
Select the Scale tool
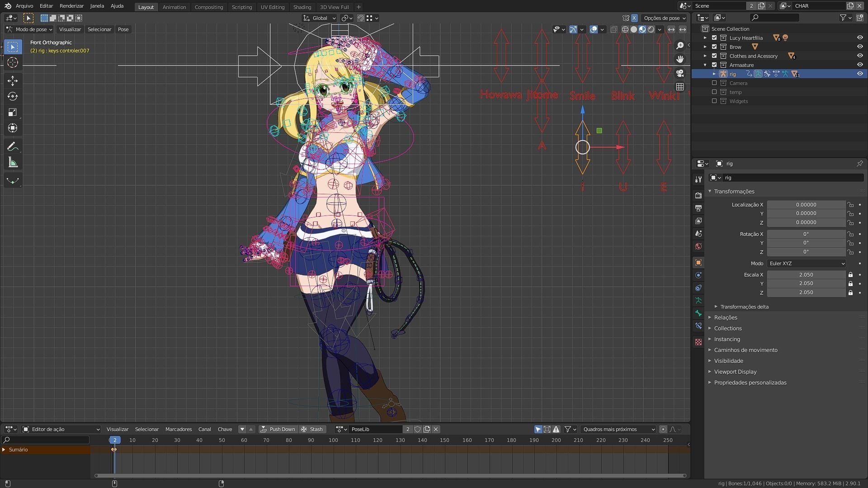click(13, 113)
